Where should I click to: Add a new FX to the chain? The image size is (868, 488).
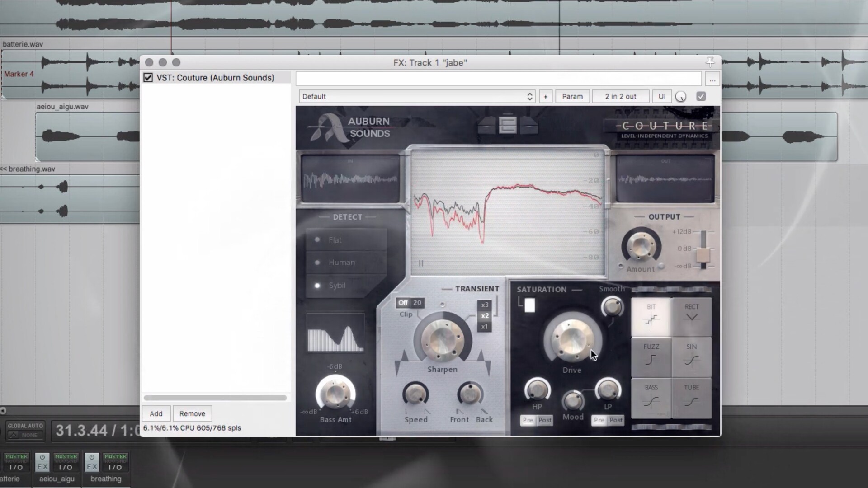tap(156, 413)
